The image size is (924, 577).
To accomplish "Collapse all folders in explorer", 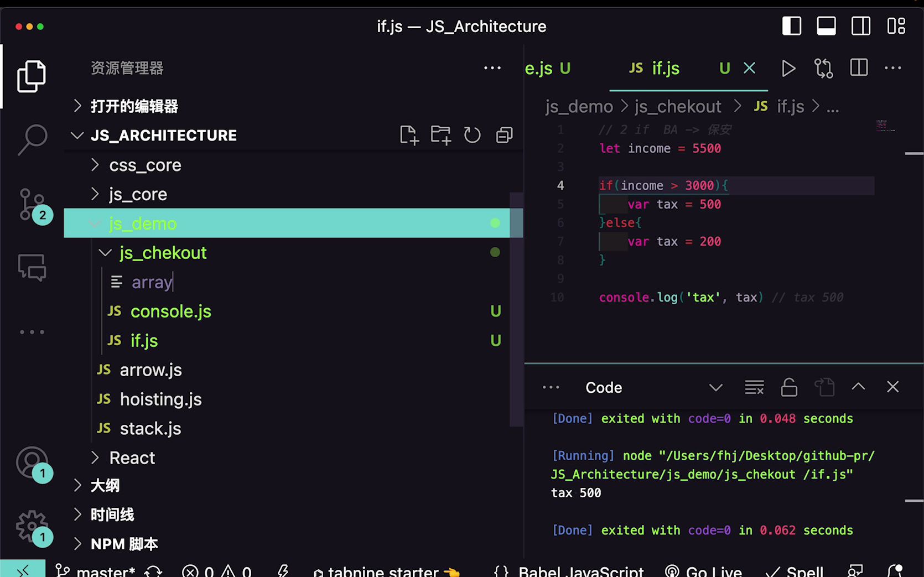I will tap(504, 135).
